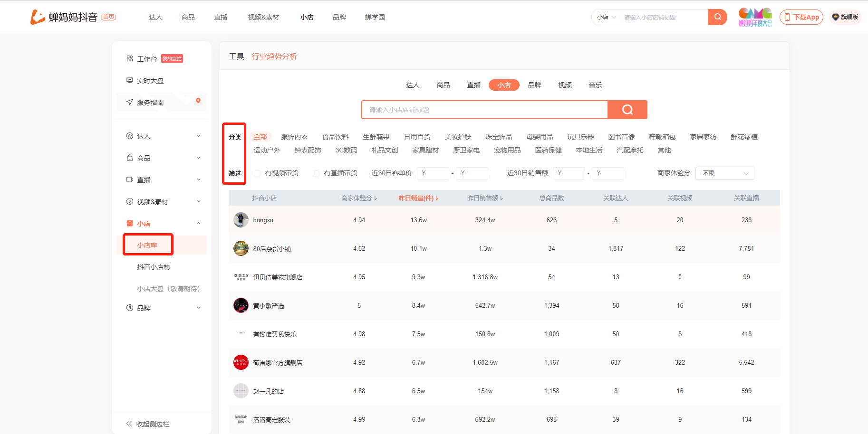The width and height of the screenshot is (868, 434).
Task: Click the 视频&素材 play icon in sidebar
Action: [x=129, y=201]
